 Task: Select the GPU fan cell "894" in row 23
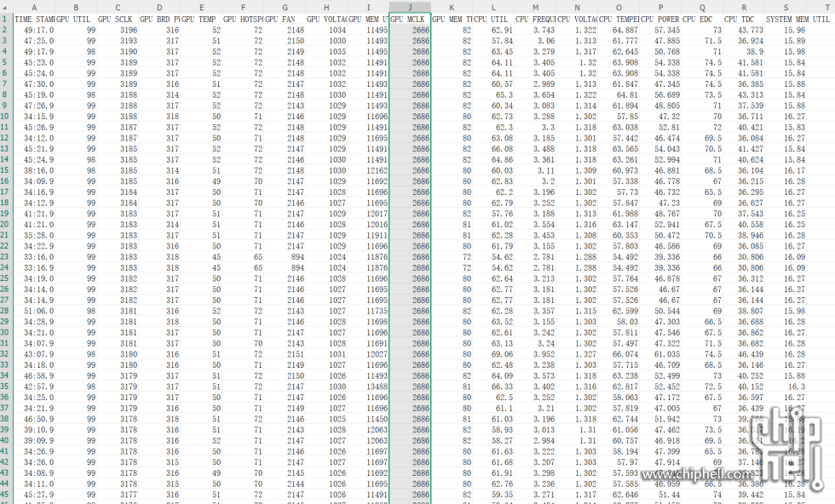point(285,256)
